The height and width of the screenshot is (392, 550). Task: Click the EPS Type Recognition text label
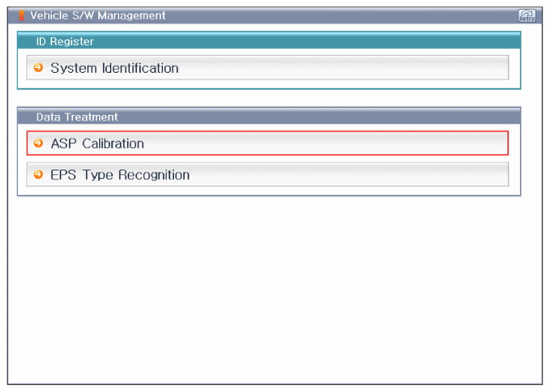(x=120, y=174)
